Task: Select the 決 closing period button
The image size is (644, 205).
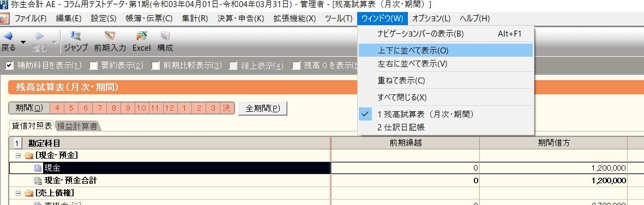Action: pos(227,108)
